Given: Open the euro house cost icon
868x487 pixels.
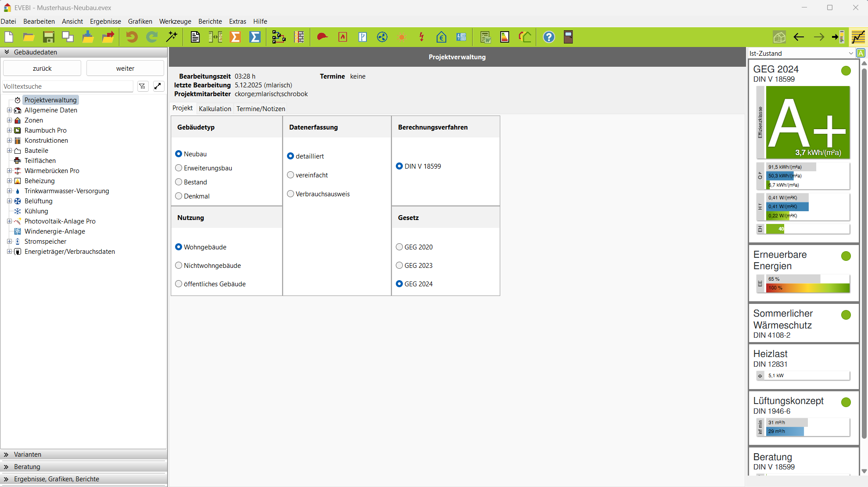Looking at the screenshot, I should [x=441, y=37].
